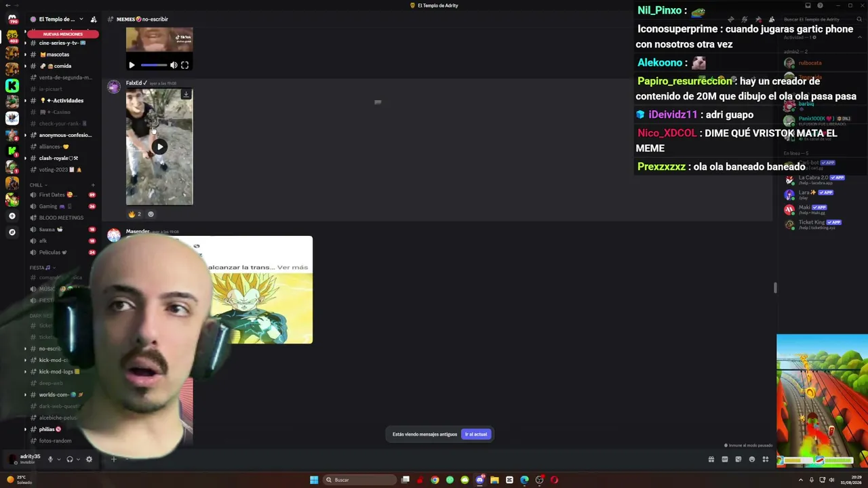
Task: Open output device options arrow next to headphones
Action: pyautogui.click(x=78, y=459)
